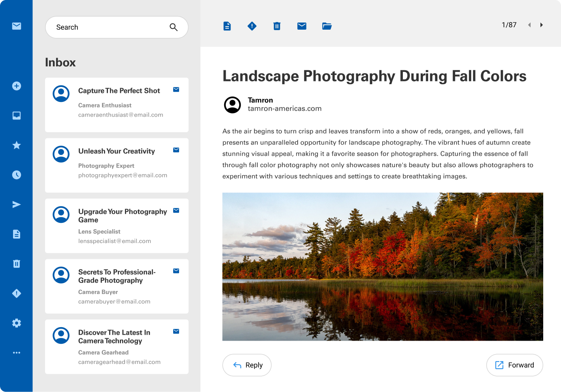Toggle envelope icon on Unleash Your Creativity
The image size is (561, 392).
click(x=176, y=150)
